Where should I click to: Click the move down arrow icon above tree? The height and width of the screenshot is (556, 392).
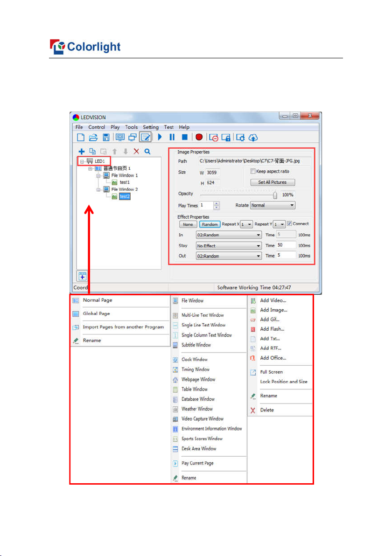(x=125, y=152)
